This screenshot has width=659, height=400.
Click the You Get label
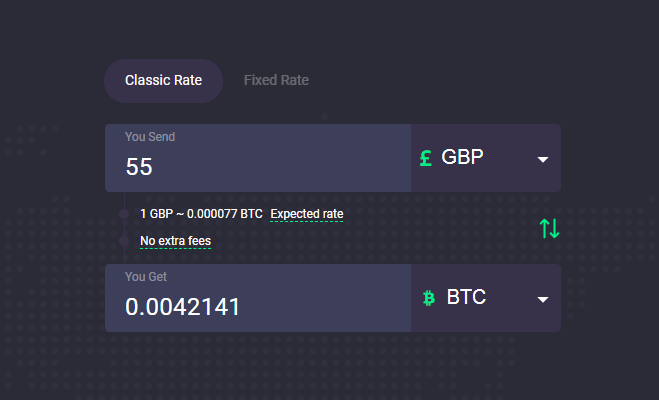147,276
